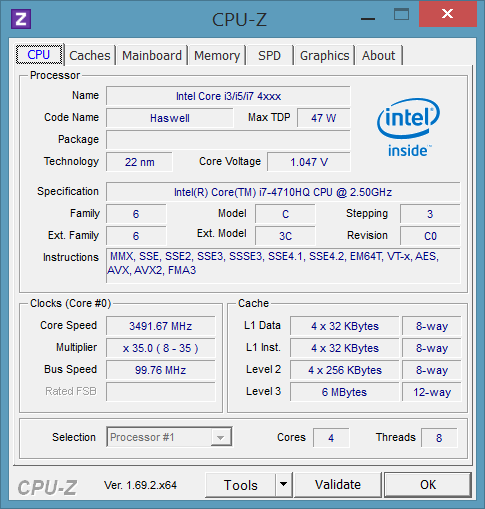Click the Validate button

[338, 484]
